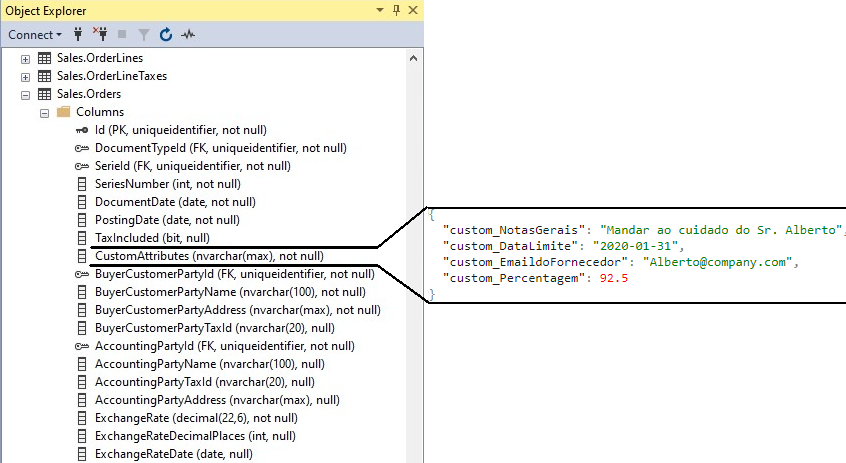Click the Filter funnel toolbar icon
Image resolution: width=846 pixels, height=463 pixels.
click(x=144, y=35)
